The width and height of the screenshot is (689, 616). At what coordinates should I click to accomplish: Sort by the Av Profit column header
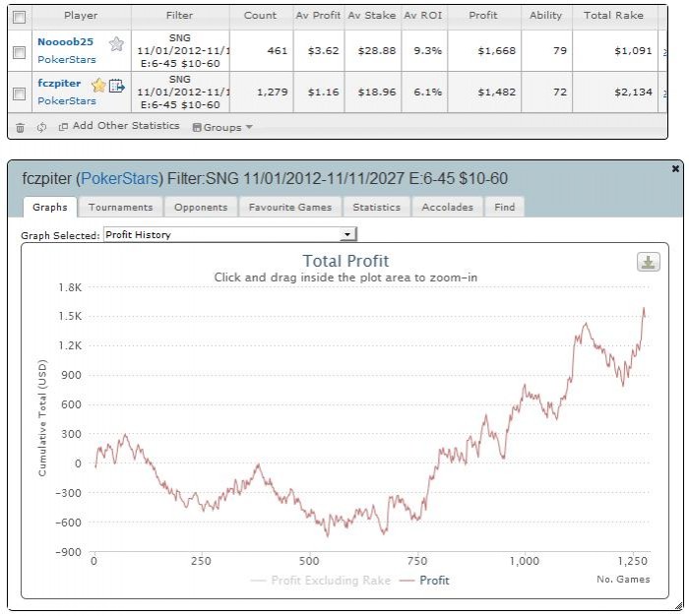(318, 16)
